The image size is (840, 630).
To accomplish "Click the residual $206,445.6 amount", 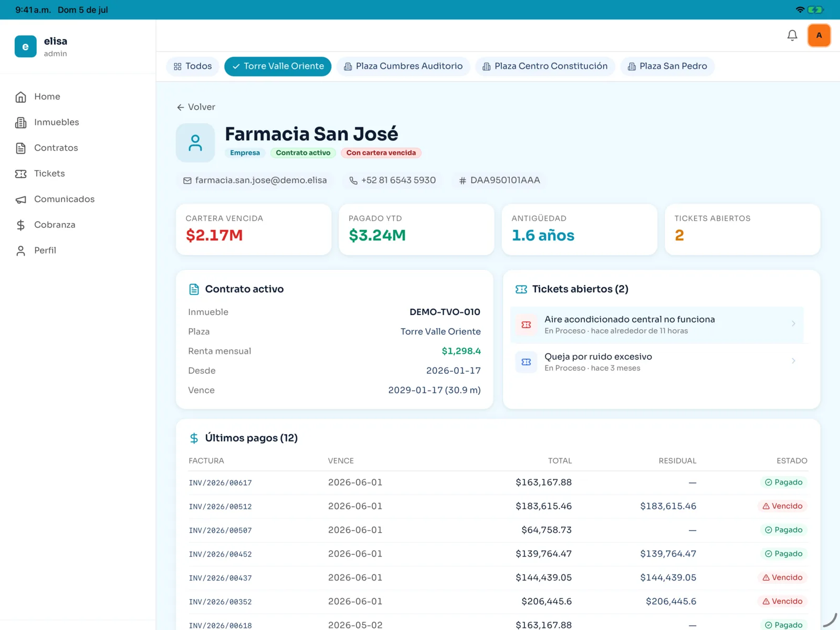I will click(x=671, y=601).
